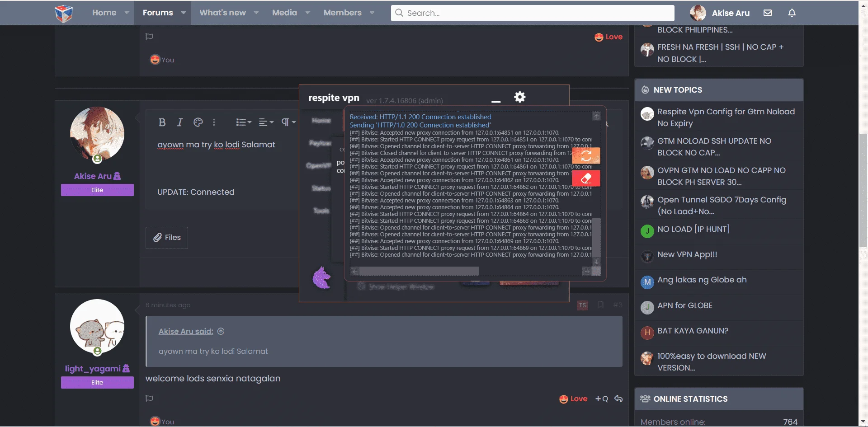
Task: Click the Akise Aru avatar in navbar
Action: tap(698, 13)
